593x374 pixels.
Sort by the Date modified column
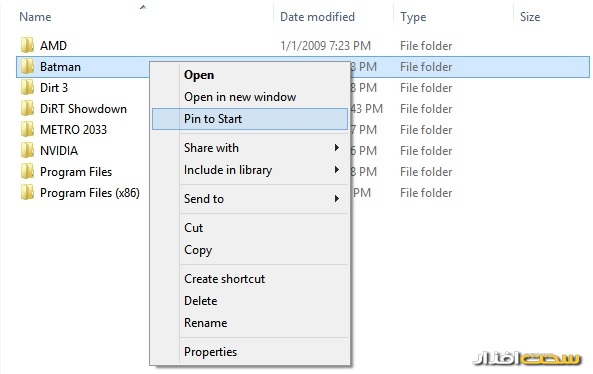[317, 17]
